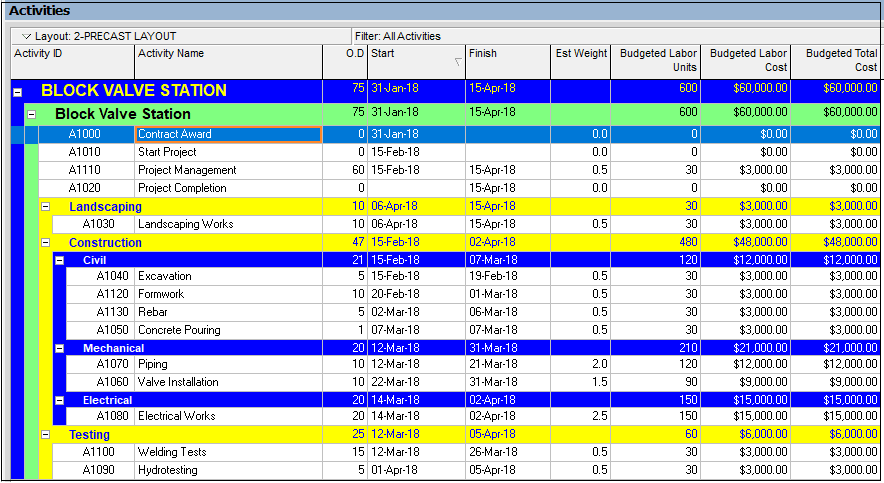
Task: Click the Start column header
Action: click(x=417, y=61)
